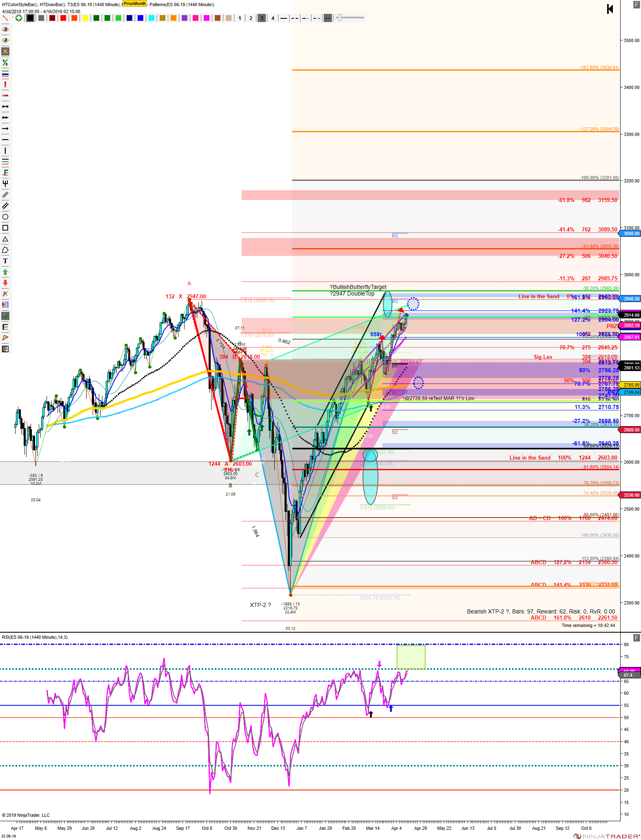Pick the cyan color swatch
Screen dimensions: 641x840
point(151,18)
